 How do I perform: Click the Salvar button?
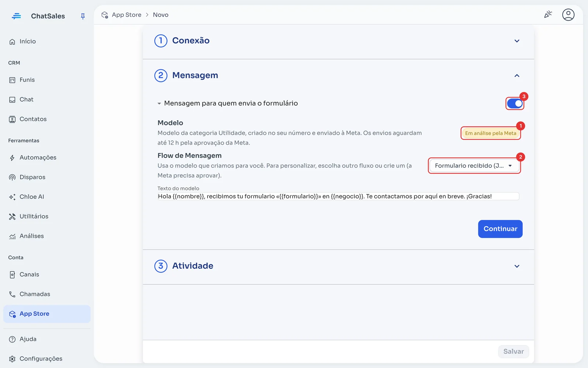pos(513,351)
